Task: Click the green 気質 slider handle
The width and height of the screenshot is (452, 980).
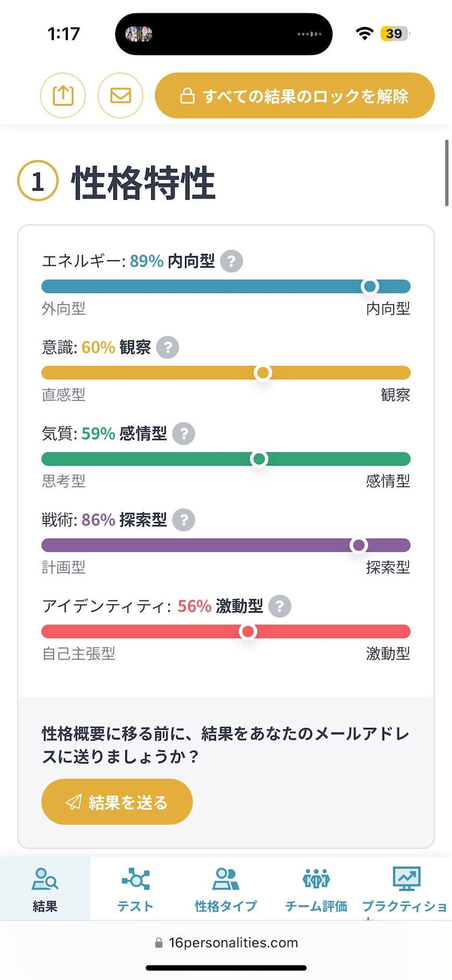Action: point(259,459)
